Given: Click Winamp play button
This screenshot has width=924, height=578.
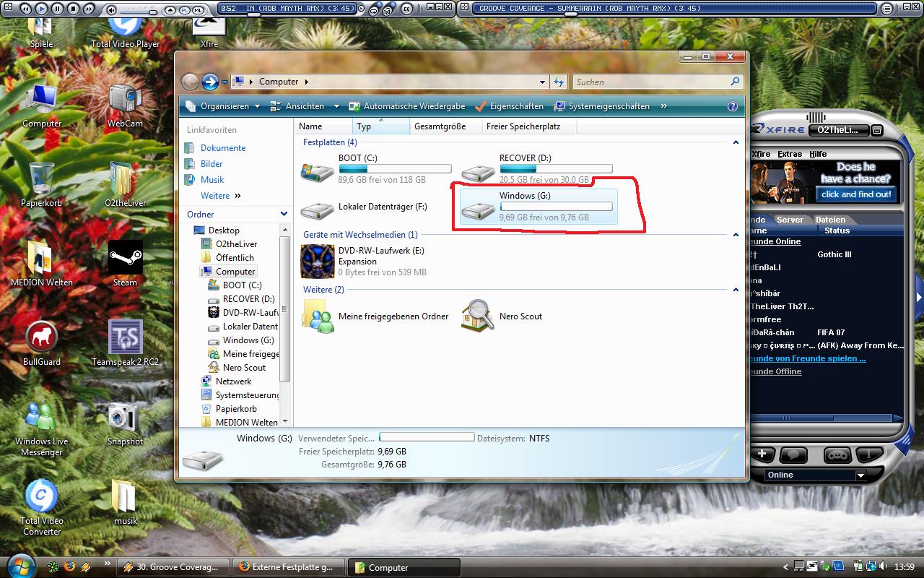Looking at the screenshot, I should click(41, 9).
